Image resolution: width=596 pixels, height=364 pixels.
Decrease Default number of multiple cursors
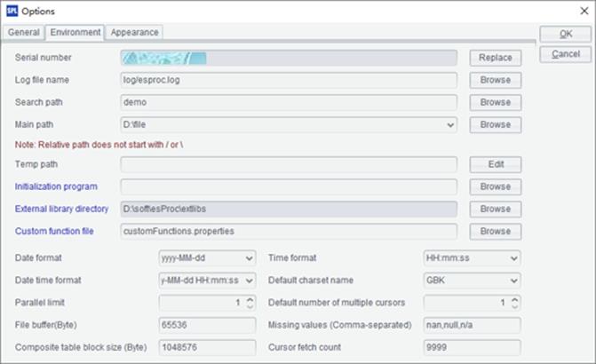(514, 306)
